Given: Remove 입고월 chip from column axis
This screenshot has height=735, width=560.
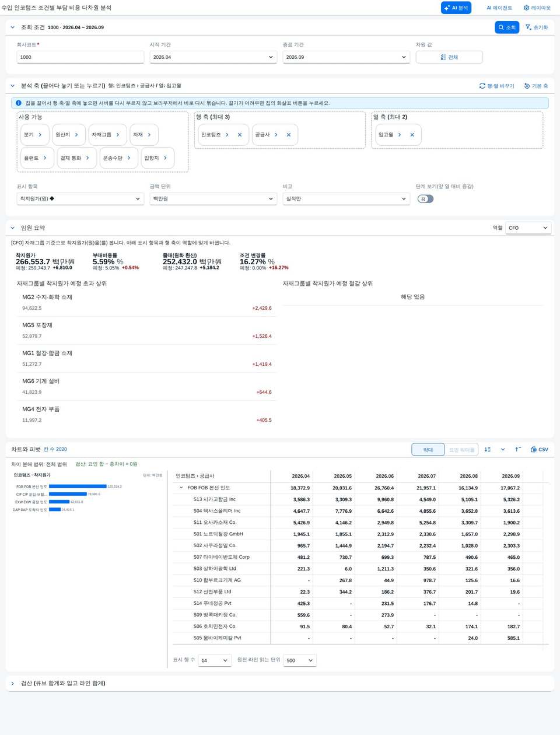Looking at the screenshot, I should click(412, 135).
